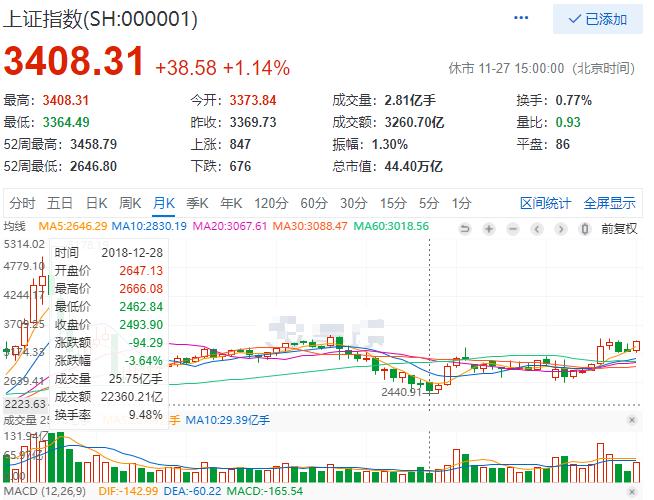
Task: Move chart right with right chevron icon
Action: point(561,229)
